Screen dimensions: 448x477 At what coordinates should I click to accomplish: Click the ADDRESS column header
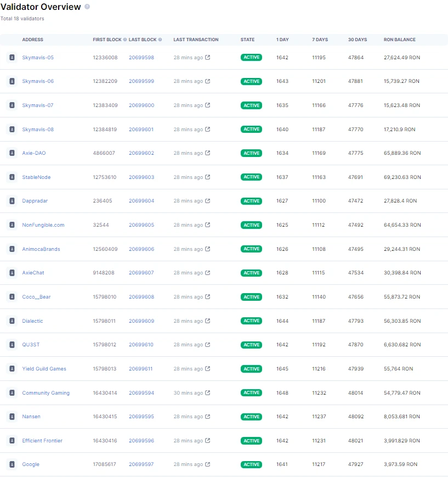coord(32,40)
